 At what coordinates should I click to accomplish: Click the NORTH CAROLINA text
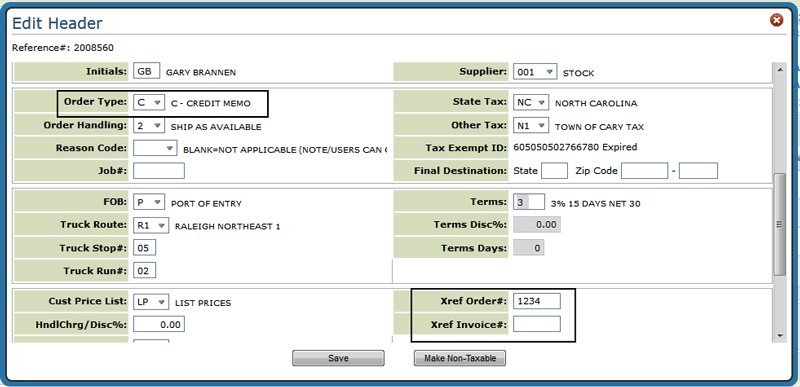coord(596,104)
